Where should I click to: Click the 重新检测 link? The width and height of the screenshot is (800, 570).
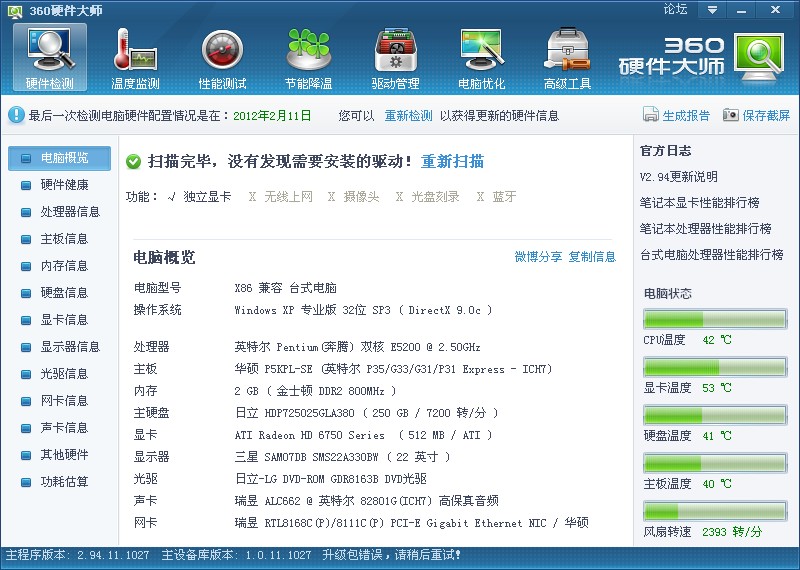(408, 116)
